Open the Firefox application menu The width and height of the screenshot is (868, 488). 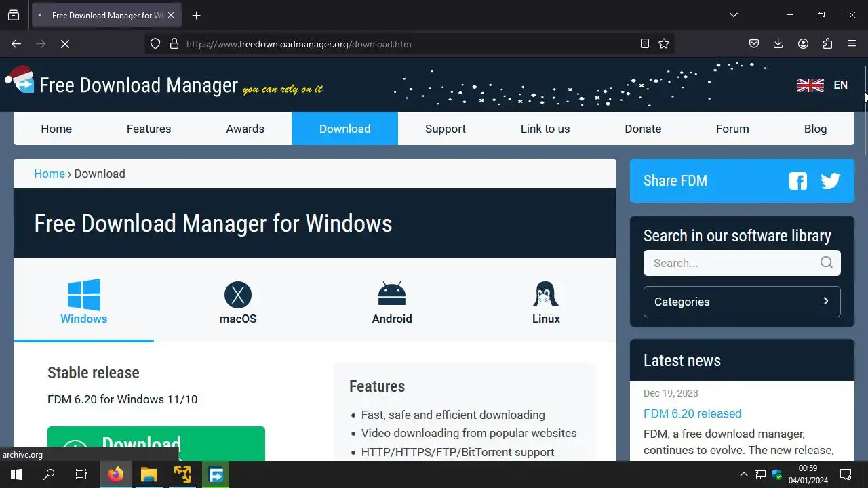[x=852, y=43]
